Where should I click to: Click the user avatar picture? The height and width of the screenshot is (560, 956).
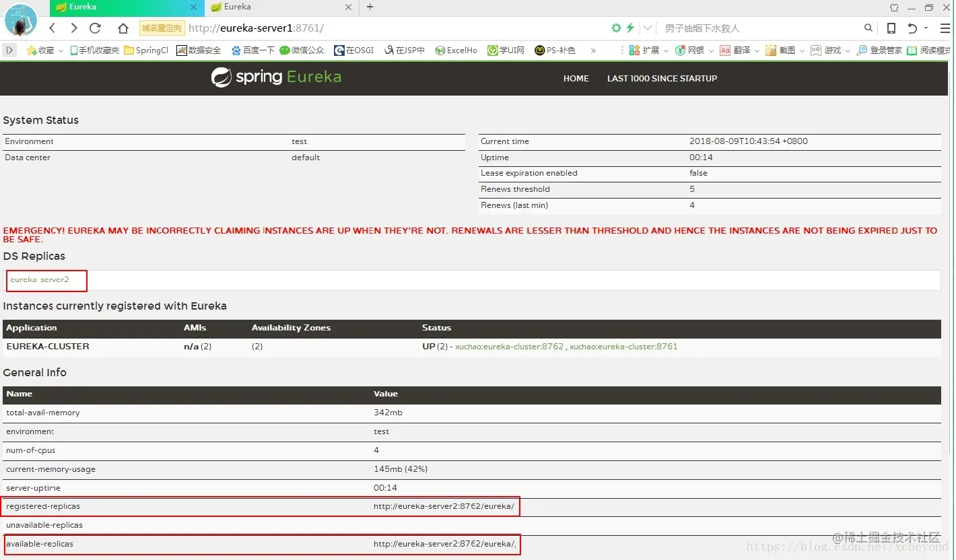pyautogui.click(x=20, y=20)
